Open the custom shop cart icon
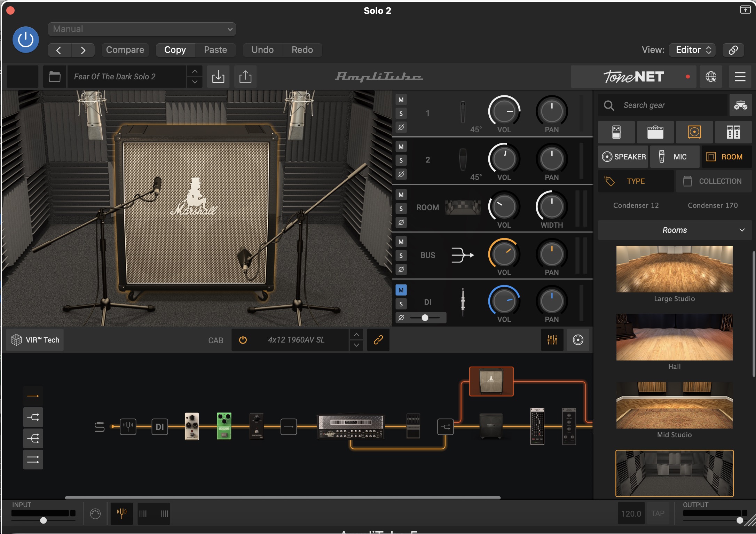The height and width of the screenshot is (534, 756). pyautogui.click(x=741, y=105)
